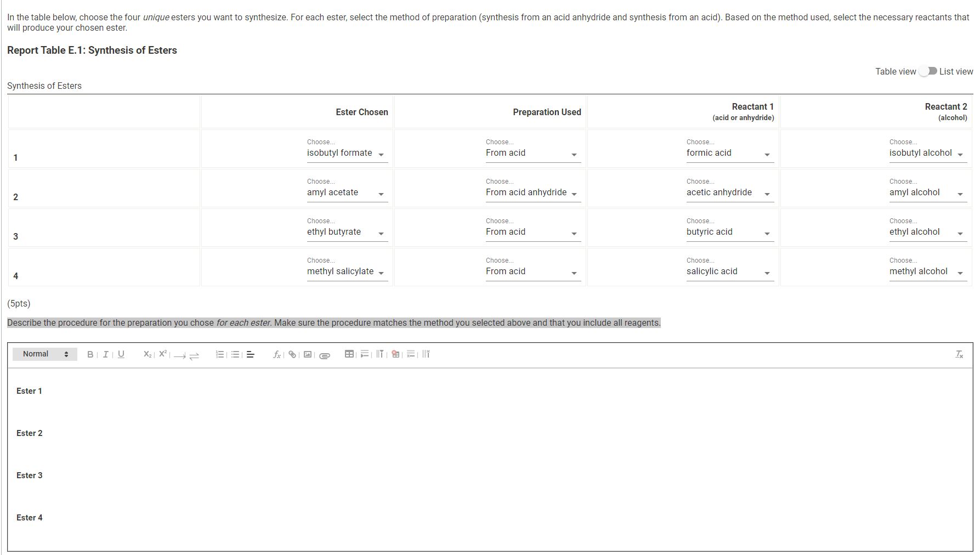Clear formatting with the Tx icon
980x555 pixels.
point(959,354)
